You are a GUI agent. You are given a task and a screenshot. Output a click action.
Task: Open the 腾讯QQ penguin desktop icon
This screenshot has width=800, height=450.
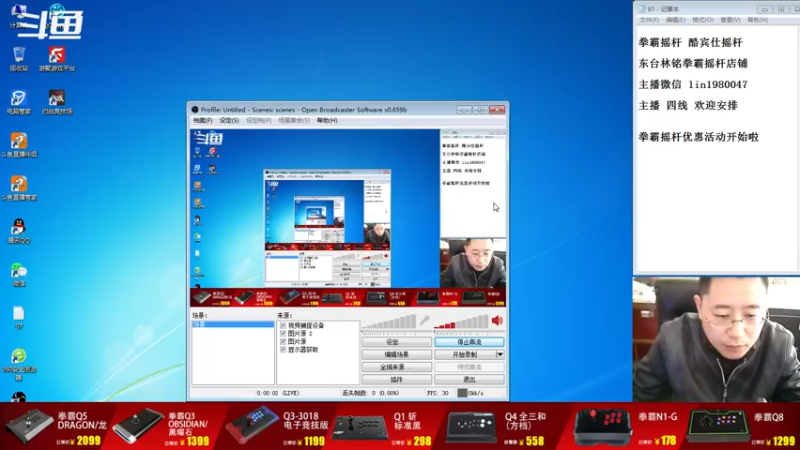click(x=19, y=231)
